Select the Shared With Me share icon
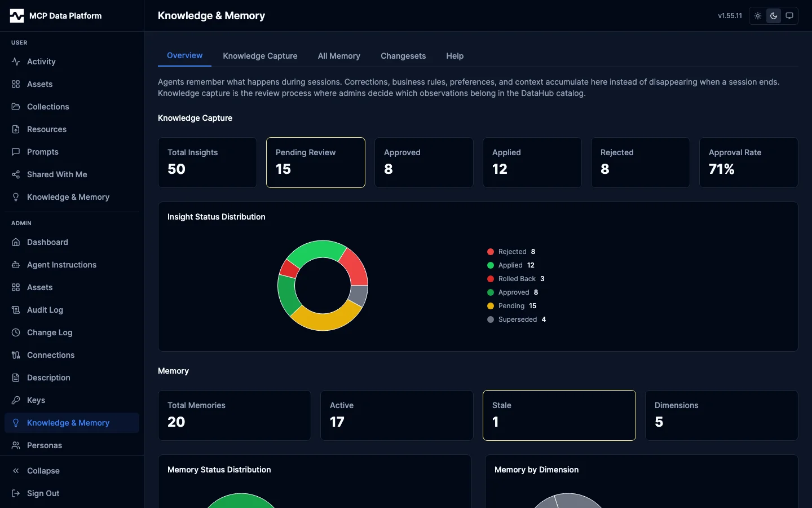The width and height of the screenshot is (812, 508). 16,174
